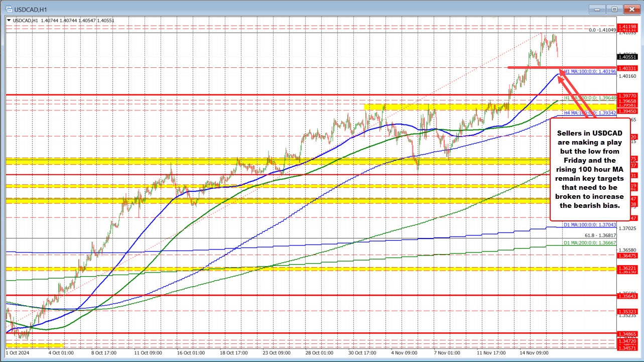The height and width of the screenshot is (362, 644).
Task: Click the H1 MA:100 label showing 1.40196
Action: coord(589,71)
